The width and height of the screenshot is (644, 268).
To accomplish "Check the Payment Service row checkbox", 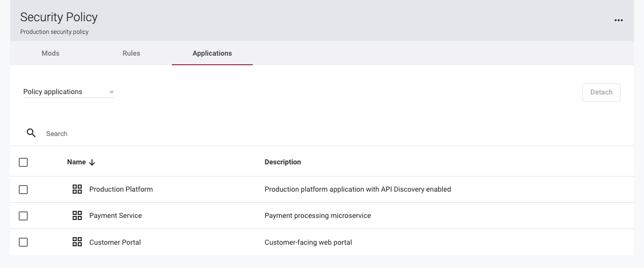I will point(23,216).
